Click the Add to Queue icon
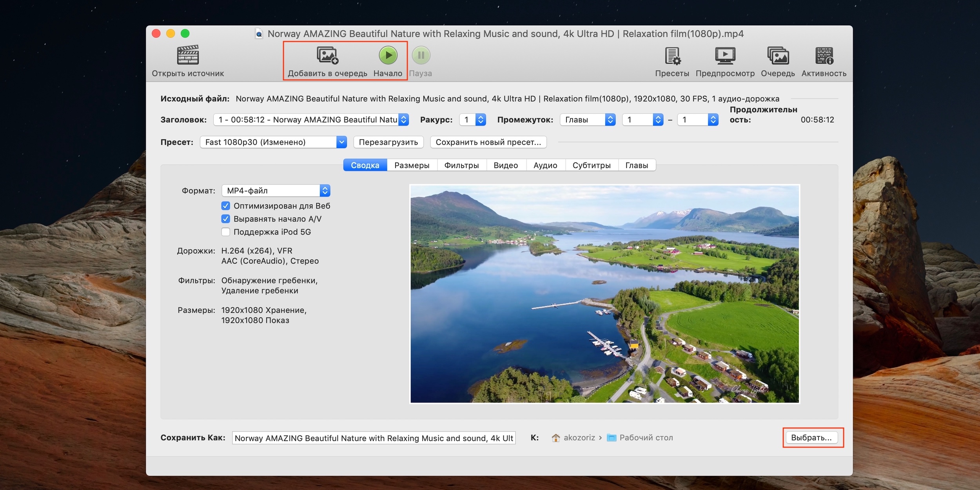Viewport: 980px width, 490px height. [327, 55]
